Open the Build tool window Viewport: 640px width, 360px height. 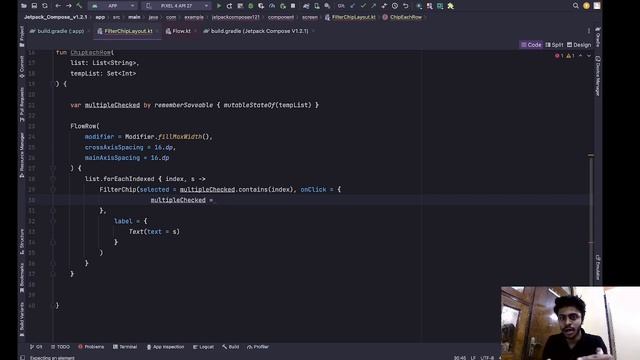(x=231, y=347)
